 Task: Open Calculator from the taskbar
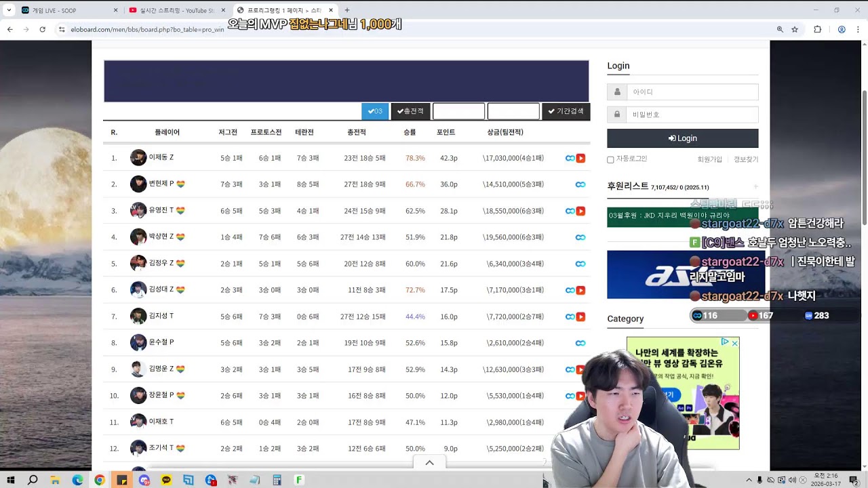tap(277, 480)
